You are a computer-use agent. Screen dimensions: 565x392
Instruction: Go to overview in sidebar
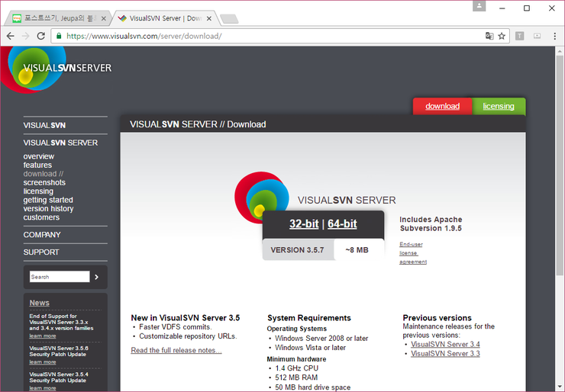[x=39, y=156]
